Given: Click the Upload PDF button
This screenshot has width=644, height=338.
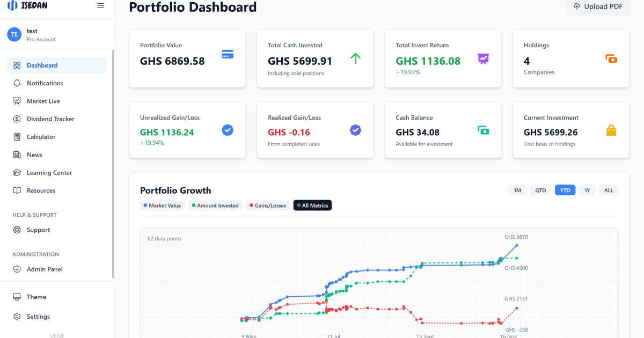Looking at the screenshot, I should pyautogui.click(x=597, y=6).
